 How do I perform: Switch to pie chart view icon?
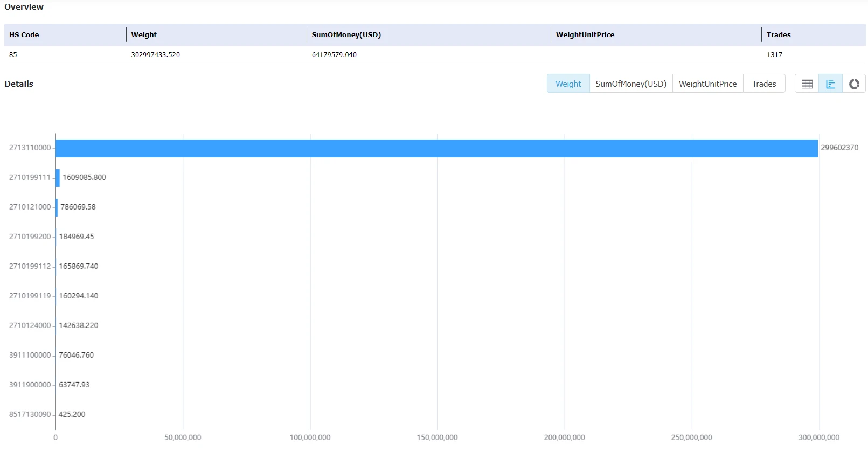[854, 84]
